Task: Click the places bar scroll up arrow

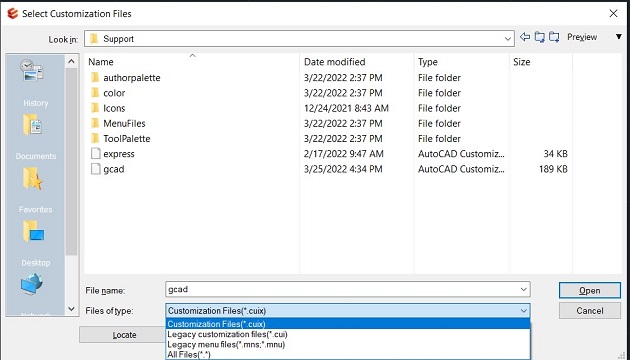Action: coord(71,61)
